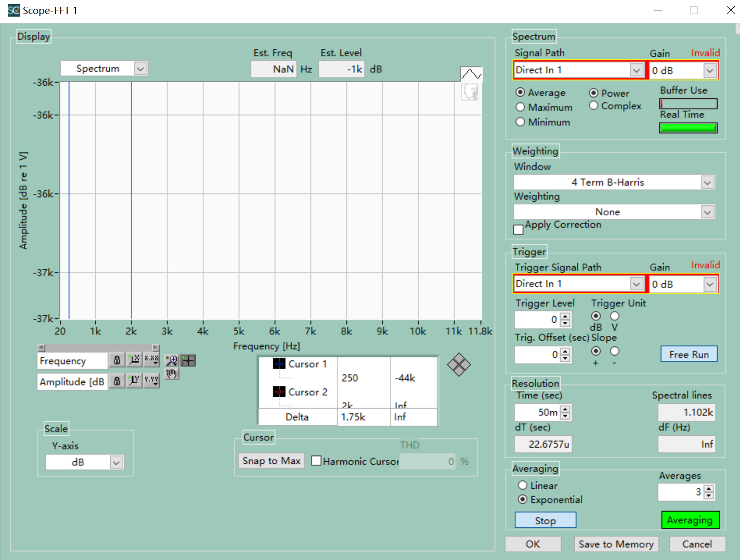The image size is (740, 560).
Task: Select Exponential averaging
Action: 523,499
